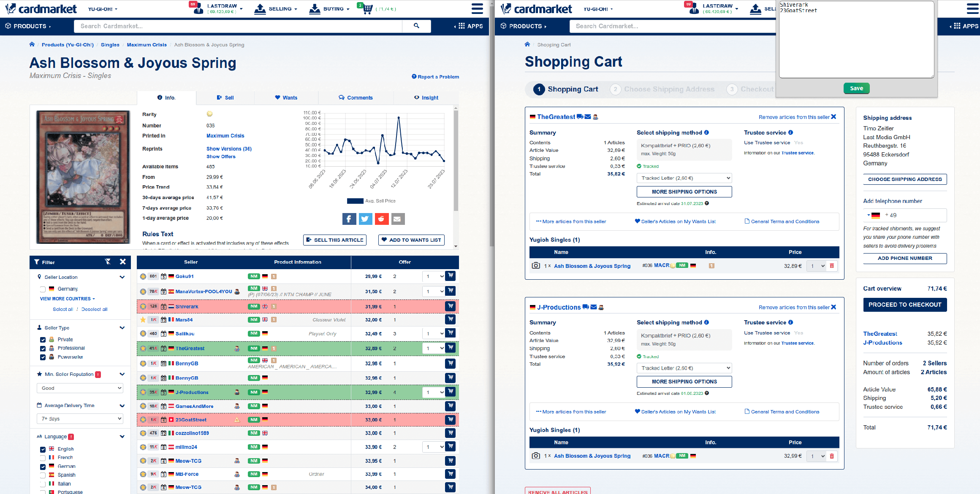Share card on Twitter
Screen dimensions: 980x494
click(365, 219)
